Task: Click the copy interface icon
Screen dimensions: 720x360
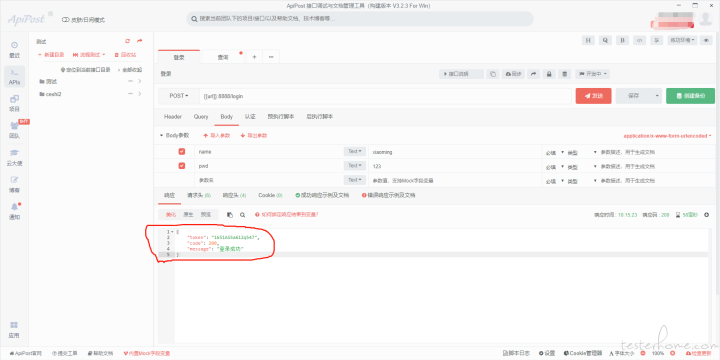Action: [493, 74]
